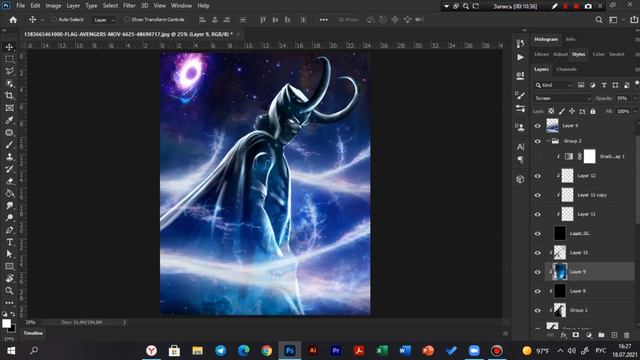Click the lock all padlock icon
The image size is (640, 360).
pyautogui.click(x=593, y=111)
